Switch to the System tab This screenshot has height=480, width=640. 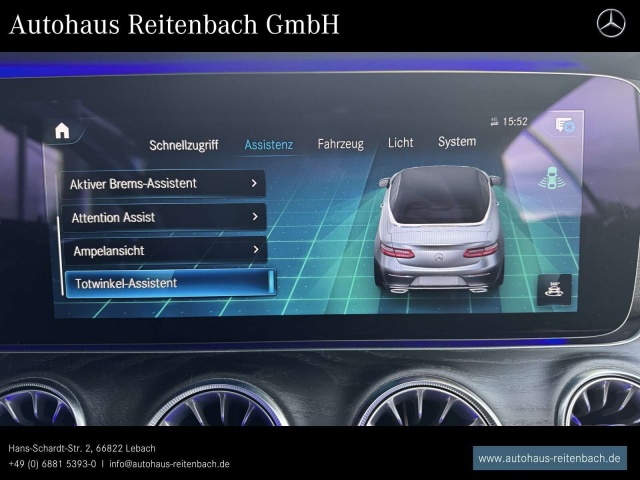456,142
